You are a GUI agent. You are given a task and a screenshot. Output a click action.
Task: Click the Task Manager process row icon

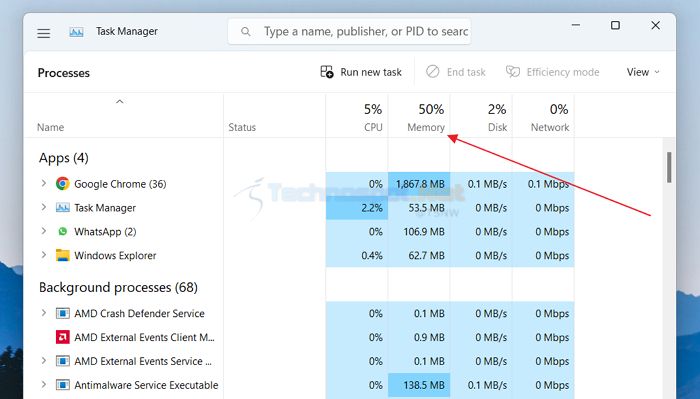point(62,208)
